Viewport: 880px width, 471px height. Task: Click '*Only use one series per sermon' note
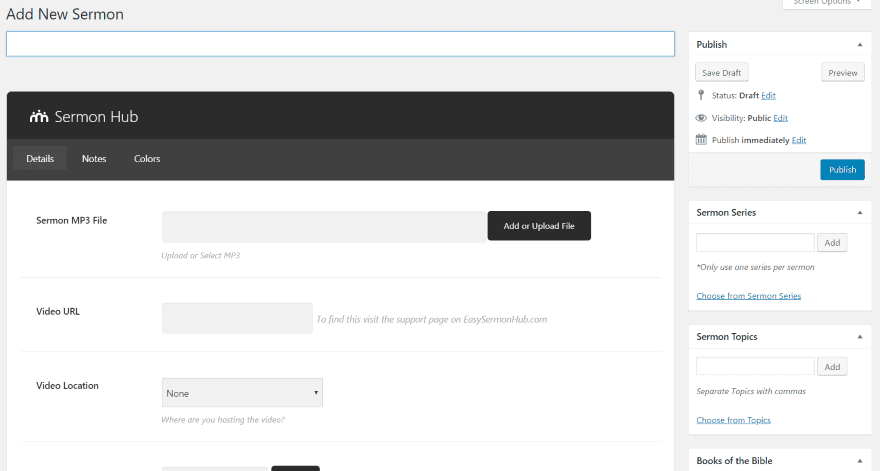[x=755, y=267]
